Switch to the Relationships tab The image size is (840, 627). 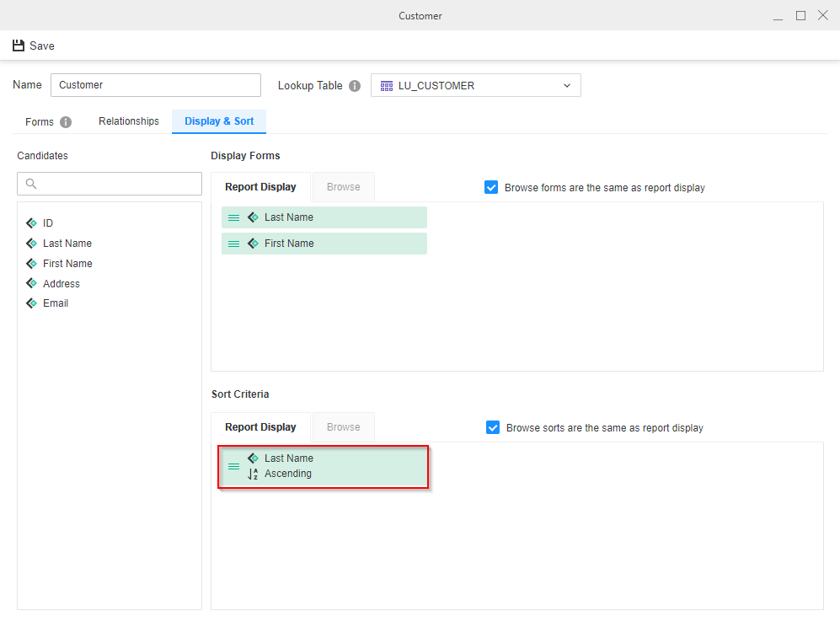click(x=129, y=121)
